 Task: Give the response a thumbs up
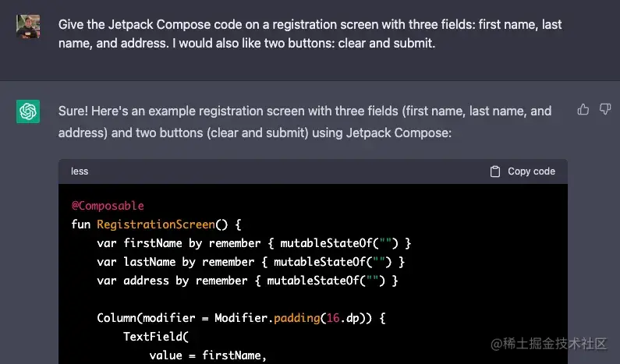[x=583, y=109]
